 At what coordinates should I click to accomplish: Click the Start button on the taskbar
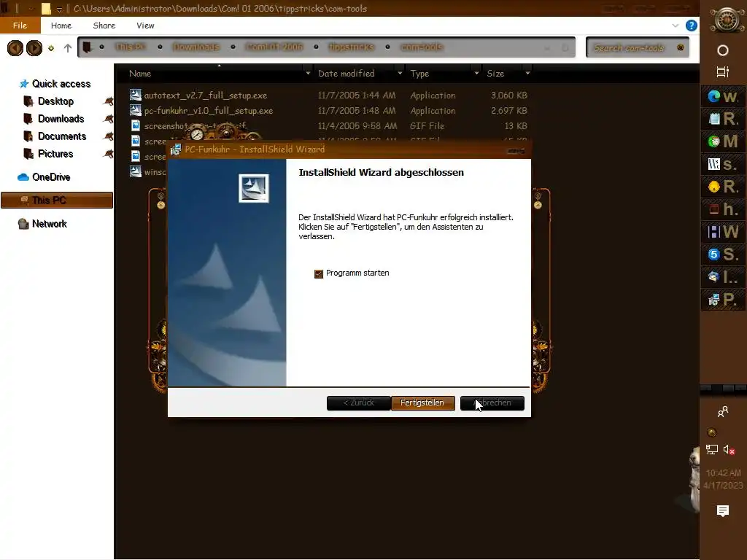[726, 20]
